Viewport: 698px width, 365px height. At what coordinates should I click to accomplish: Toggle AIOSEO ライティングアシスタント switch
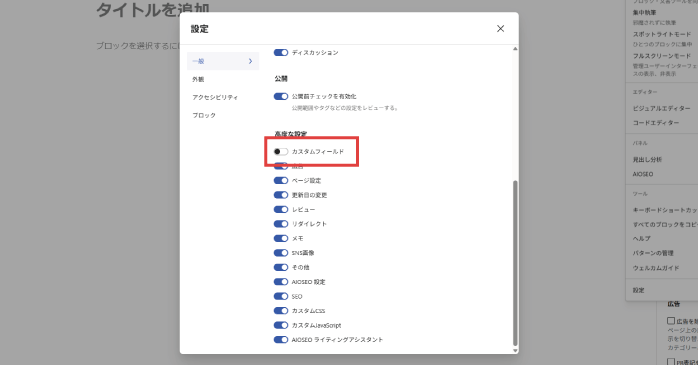[x=281, y=340]
